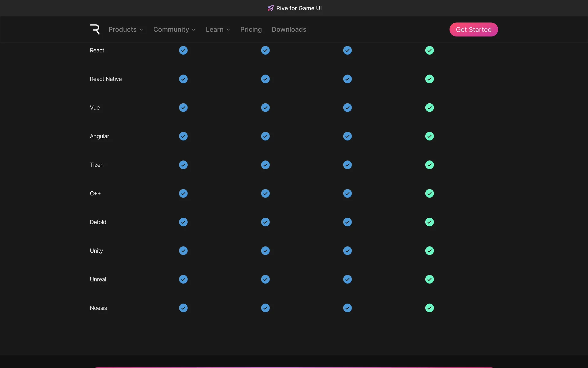The width and height of the screenshot is (588, 368).
Task: Open the Community dropdown menu
Action: pyautogui.click(x=174, y=29)
